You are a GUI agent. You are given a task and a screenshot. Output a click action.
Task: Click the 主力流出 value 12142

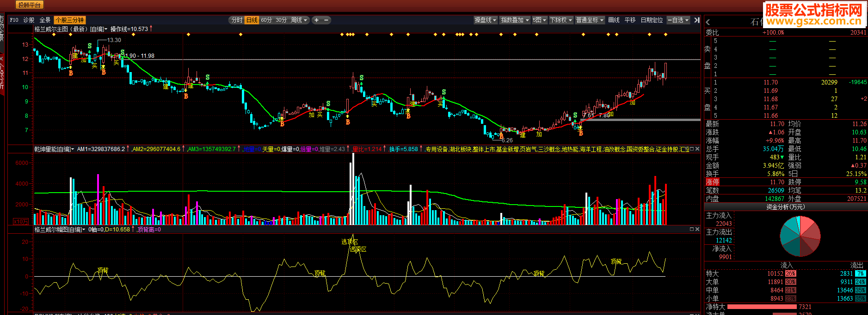click(724, 240)
